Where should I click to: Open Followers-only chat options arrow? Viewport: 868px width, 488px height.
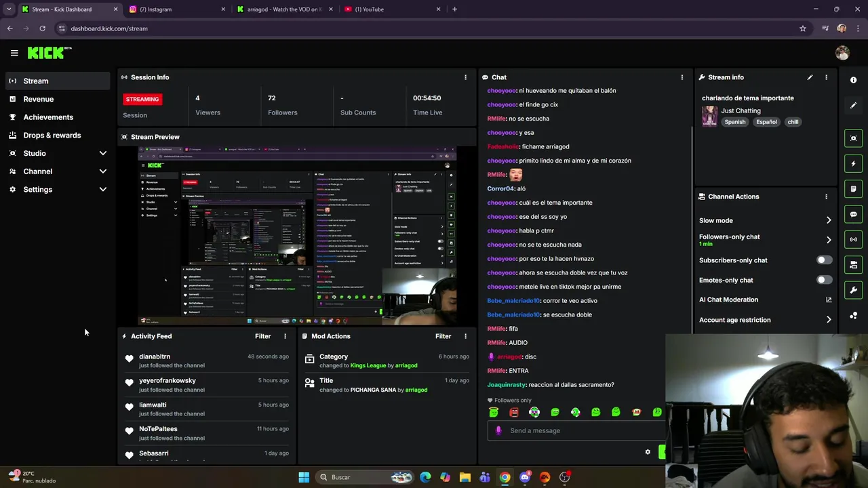coord(829,240)
